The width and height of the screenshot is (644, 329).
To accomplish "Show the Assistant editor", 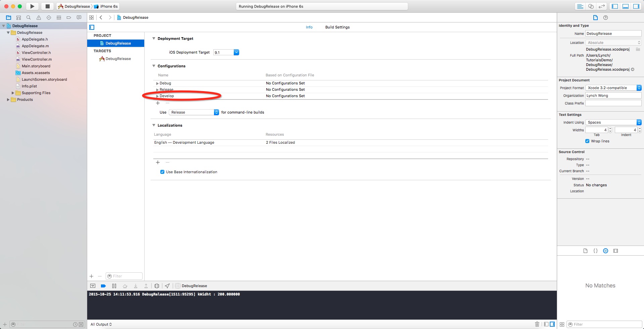I will tap(591, 6).
